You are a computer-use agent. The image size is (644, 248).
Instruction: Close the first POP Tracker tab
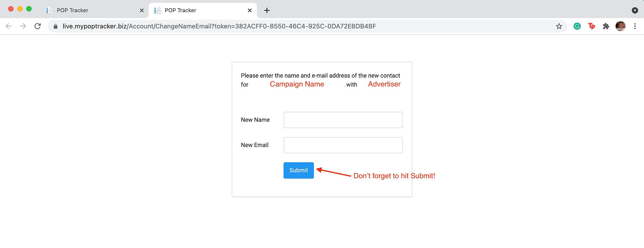[142, 10]
